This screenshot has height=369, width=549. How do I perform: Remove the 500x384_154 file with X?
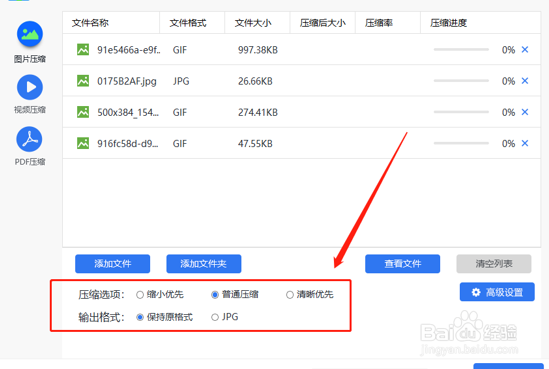click(x=524, y=112)
